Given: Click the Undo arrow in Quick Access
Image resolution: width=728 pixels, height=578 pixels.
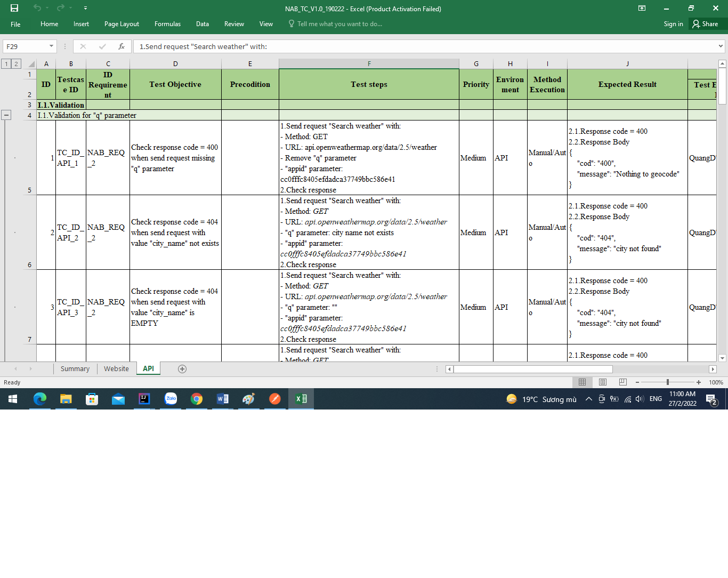Looking at the screenshot, I should click(x=37, y=8).
